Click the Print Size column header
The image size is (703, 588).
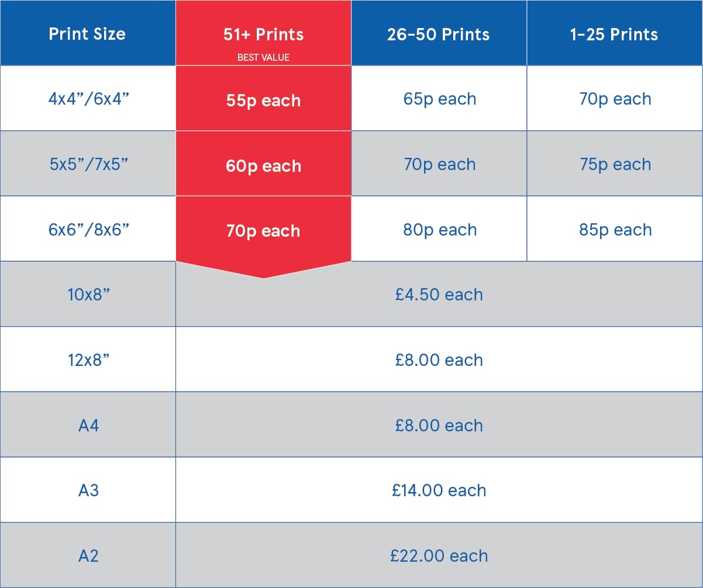point(87,34)
